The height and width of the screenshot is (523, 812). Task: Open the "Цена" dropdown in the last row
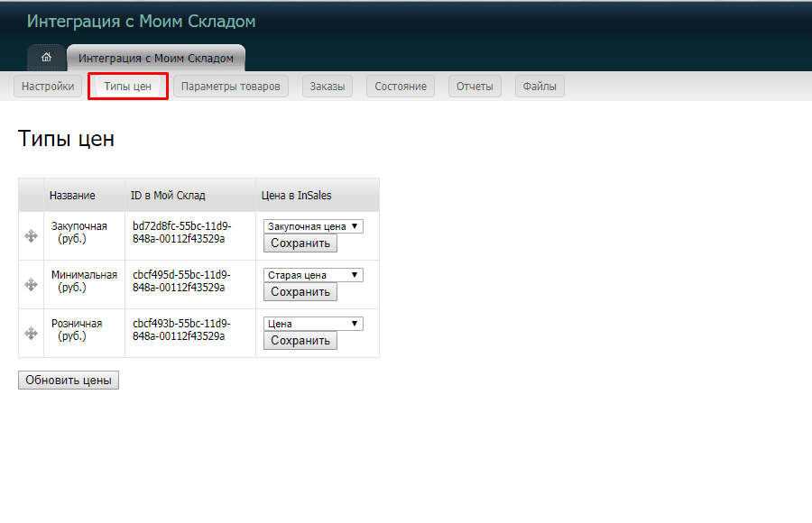point(313,323)
